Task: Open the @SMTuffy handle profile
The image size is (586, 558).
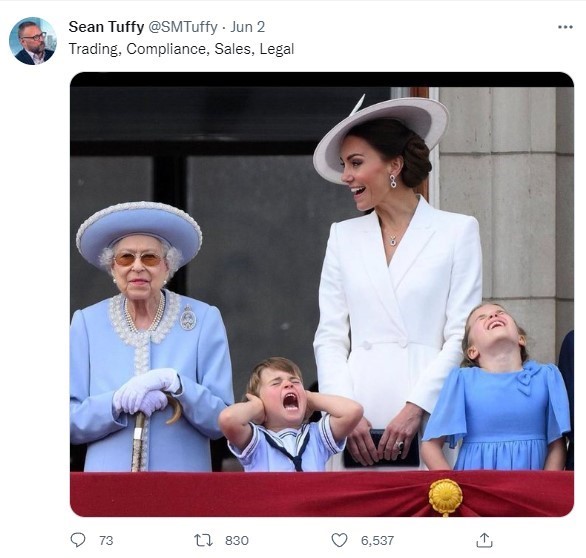Action: point(183,27)
